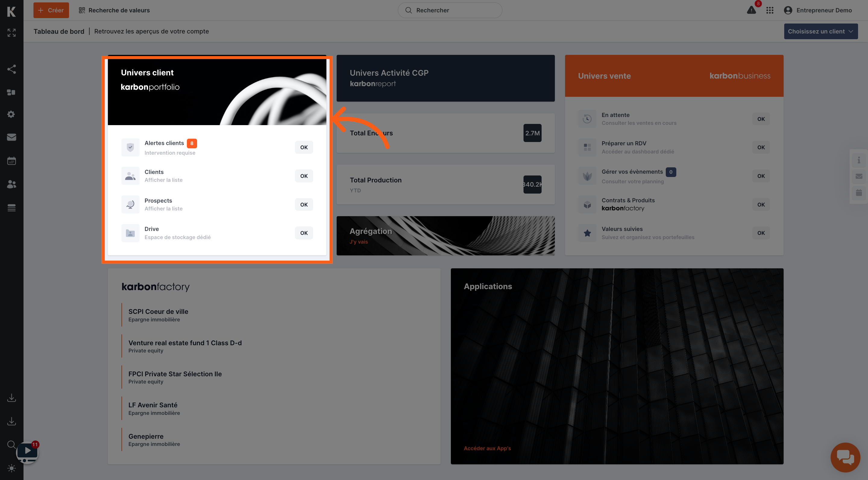
Task: Click the Tableau de bord title
Action: coord(59,31)
